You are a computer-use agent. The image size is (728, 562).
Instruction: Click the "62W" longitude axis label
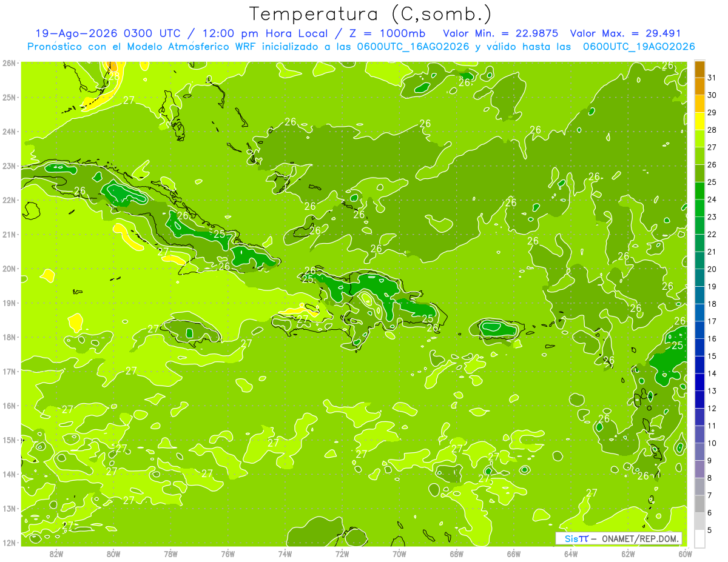627,553
